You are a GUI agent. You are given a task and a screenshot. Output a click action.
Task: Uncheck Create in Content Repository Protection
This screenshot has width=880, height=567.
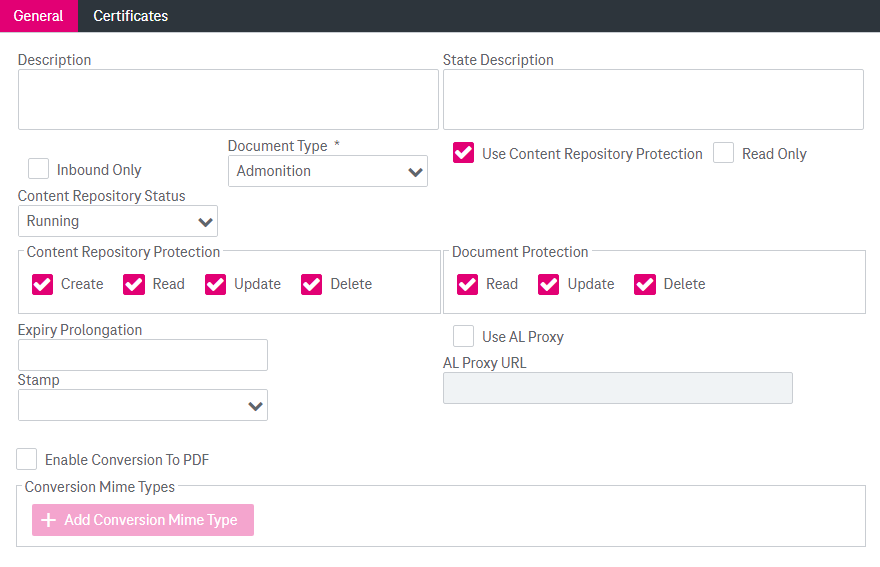pos(42,284)
